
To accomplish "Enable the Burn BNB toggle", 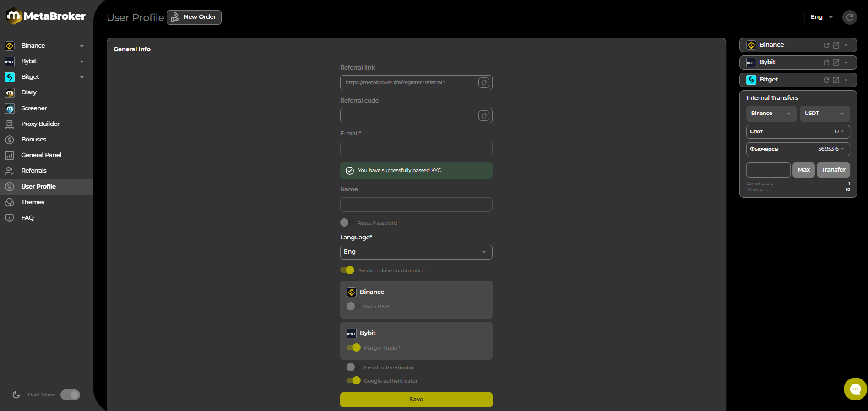I will [352, 306].
